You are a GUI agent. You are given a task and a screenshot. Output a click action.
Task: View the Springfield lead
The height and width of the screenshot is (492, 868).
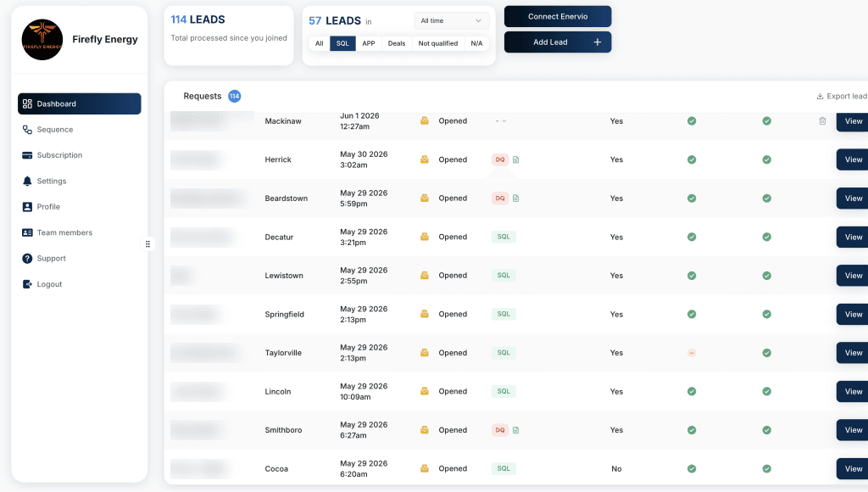point(853,314)
